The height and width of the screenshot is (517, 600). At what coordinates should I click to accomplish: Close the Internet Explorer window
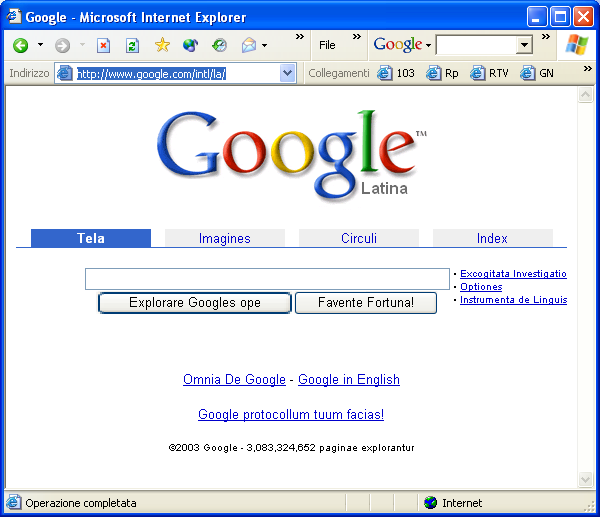[584, 16]
